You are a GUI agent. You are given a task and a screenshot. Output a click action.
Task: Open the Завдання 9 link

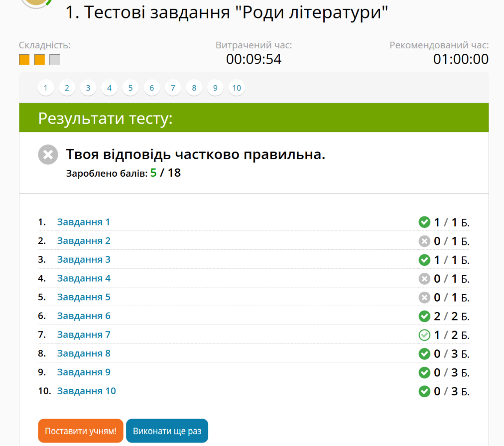84,372
